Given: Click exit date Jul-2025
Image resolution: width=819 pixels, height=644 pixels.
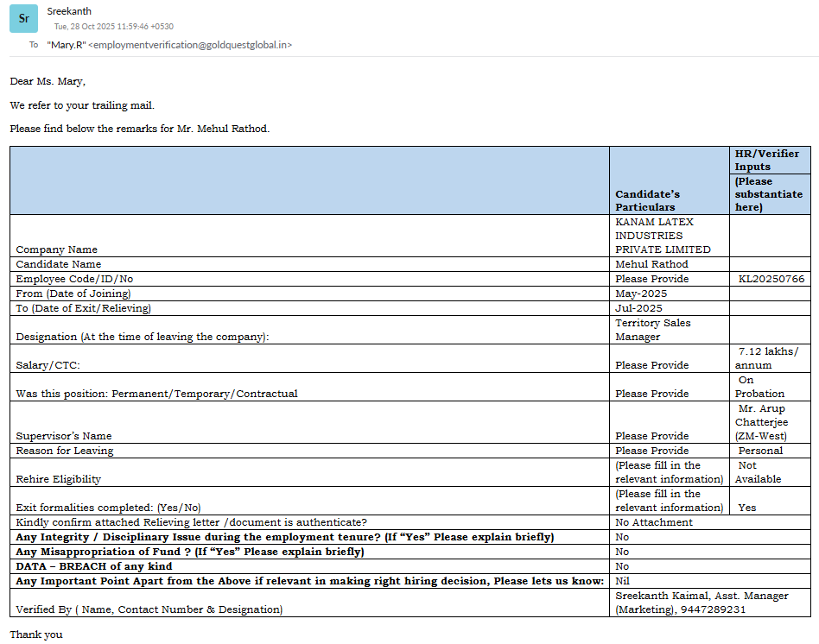Looking at the screenshot, I should [638, 308].
